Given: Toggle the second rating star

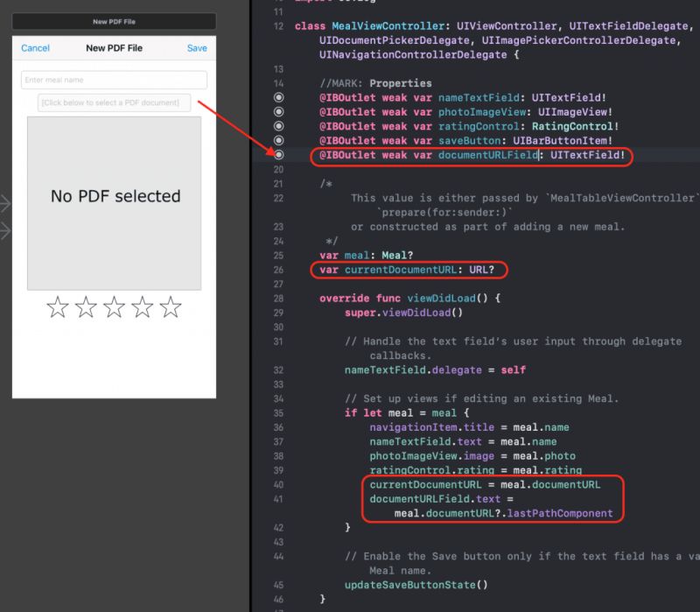Looking at the screenshot, I should point(87,307).
